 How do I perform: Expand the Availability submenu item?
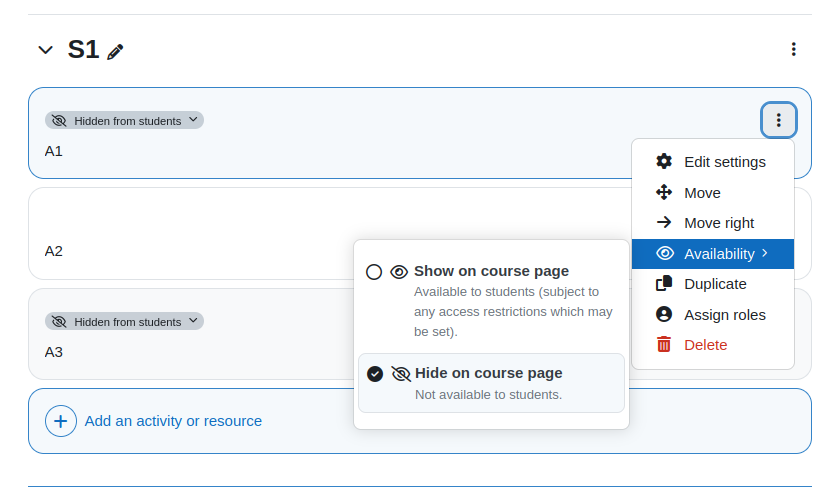coord(713,254)
